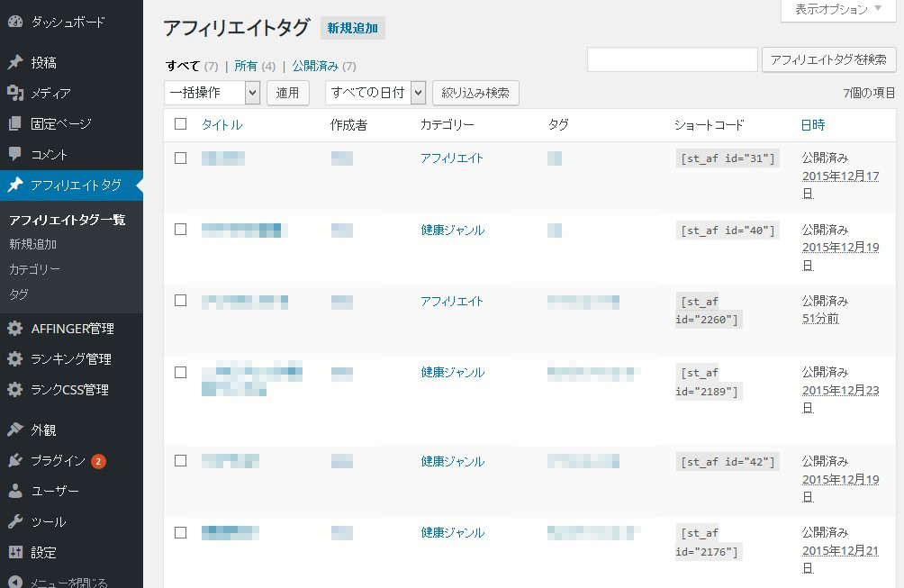Viewport: 904px width, 588px height.
Task: Click the gear icon beside ランクCSS管理
Action: pos(15,390)
